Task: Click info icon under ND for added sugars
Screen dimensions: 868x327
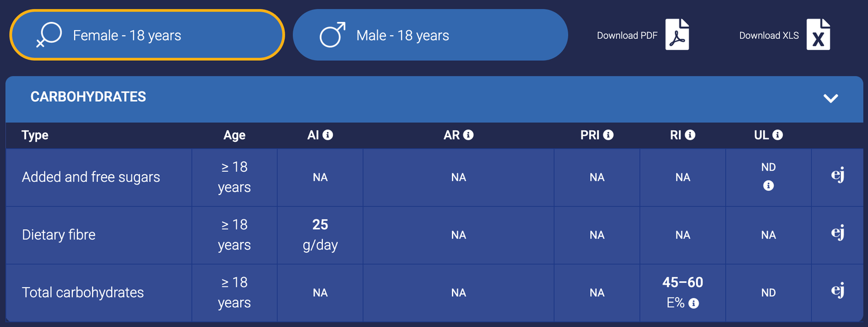Action: click(768, 186)
